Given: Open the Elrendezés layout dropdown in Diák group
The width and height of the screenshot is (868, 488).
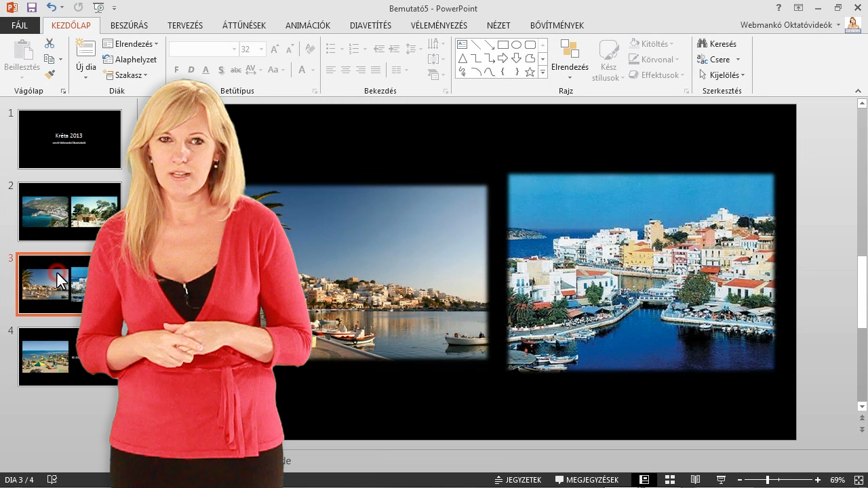Looking at the screenshot, I should pos(130,44).
